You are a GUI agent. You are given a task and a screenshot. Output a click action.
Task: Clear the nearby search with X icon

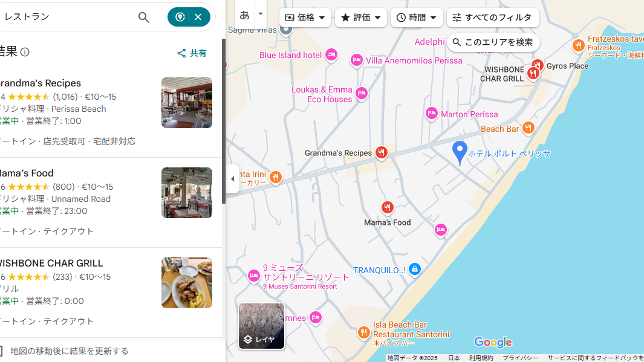pos(198,17)
